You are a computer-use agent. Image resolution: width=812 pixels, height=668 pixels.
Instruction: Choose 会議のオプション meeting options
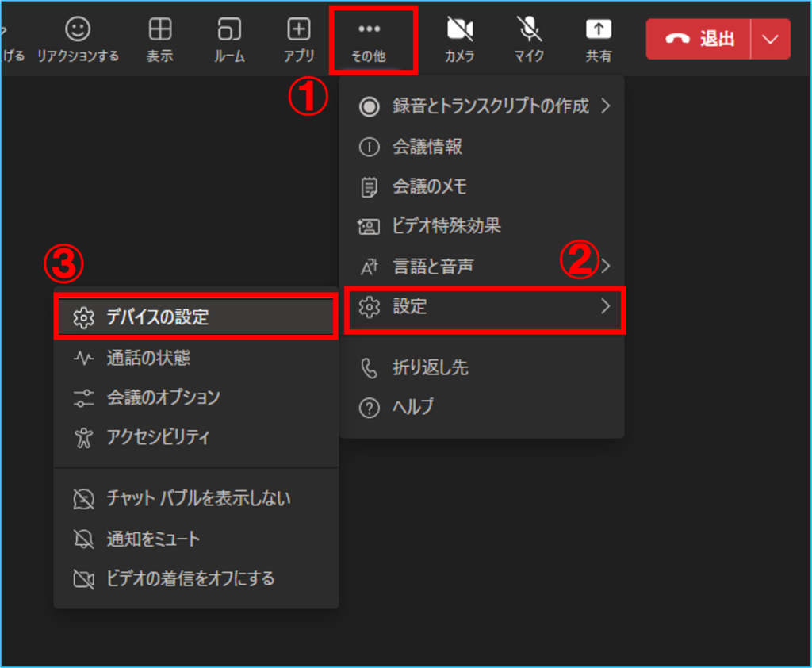click(163, 397)
